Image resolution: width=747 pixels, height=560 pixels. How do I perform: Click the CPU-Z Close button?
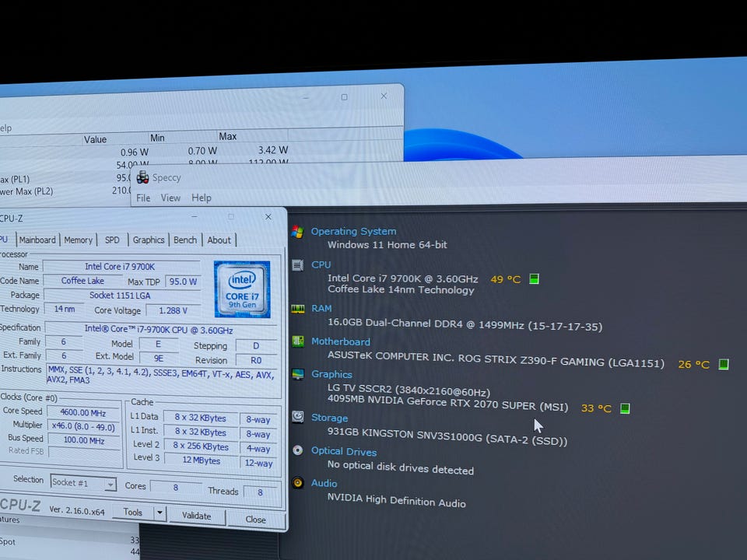255,520
